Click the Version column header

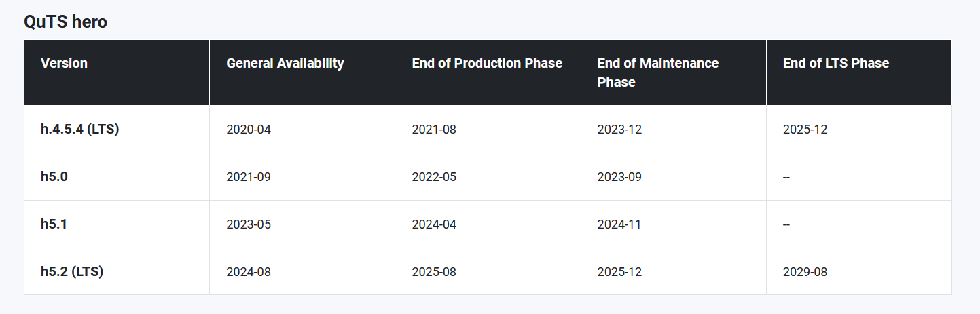(x=64, y=63)
